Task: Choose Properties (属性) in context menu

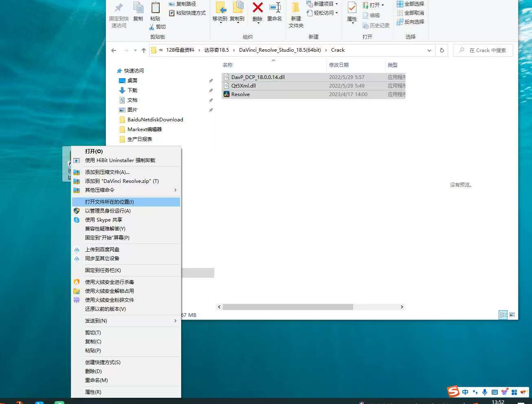Action: point(126,392)
